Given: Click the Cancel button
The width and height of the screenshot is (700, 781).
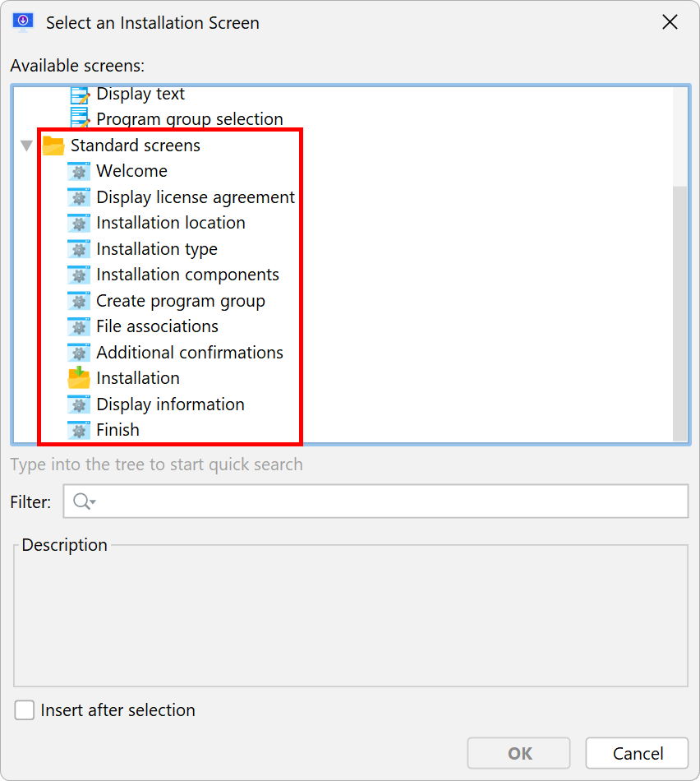Looking at the screenshot, I should tap(638, 753).
